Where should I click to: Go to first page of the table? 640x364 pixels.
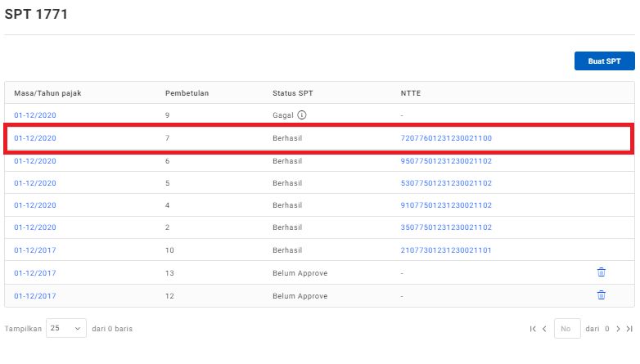(x=533, y=329)
